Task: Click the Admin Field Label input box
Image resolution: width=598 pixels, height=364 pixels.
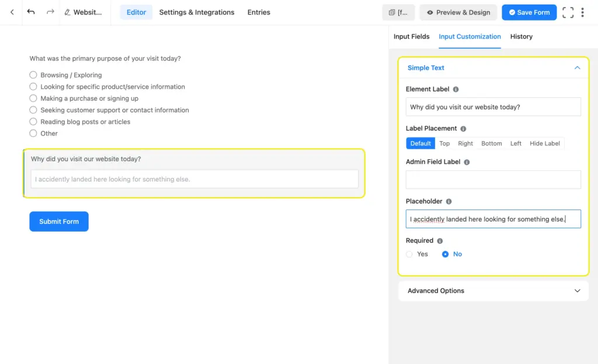Action: [493, 179]
